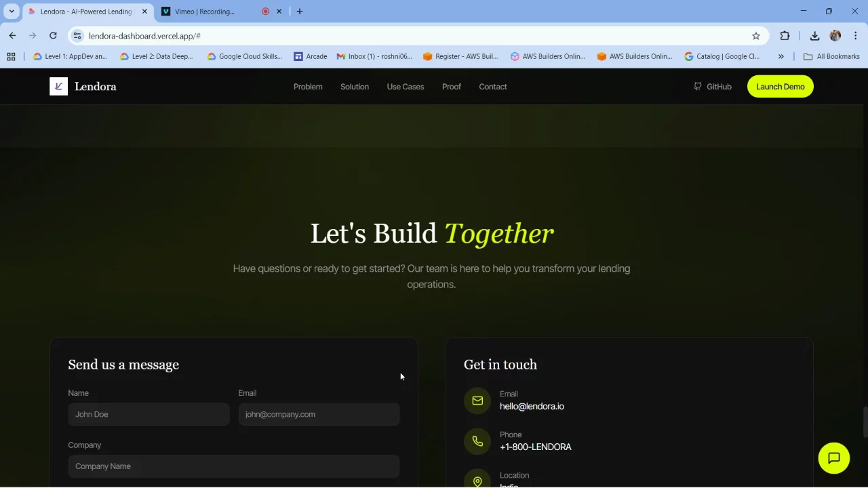868x488 pixels.
Task: Expand the tab search dropdown arrow
Action: [x=12, y=12]
